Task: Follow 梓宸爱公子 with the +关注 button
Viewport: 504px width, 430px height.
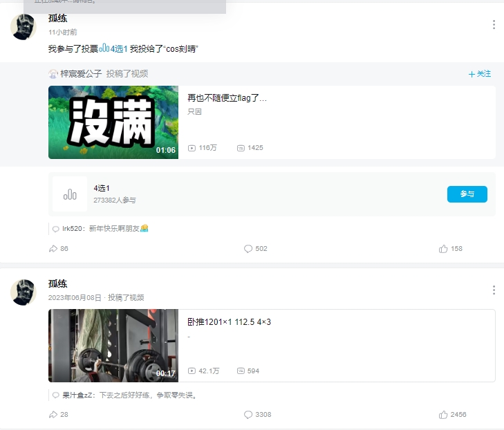Action: coord(479,74)
